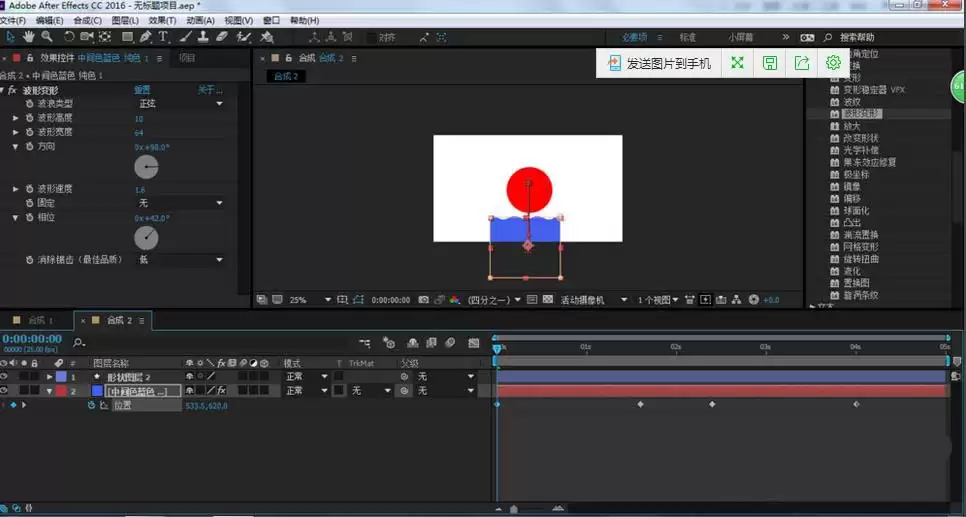Open the 效果(T) menu
The width and height of the screenshot is (966, 517).
click(x=162, y=20)
